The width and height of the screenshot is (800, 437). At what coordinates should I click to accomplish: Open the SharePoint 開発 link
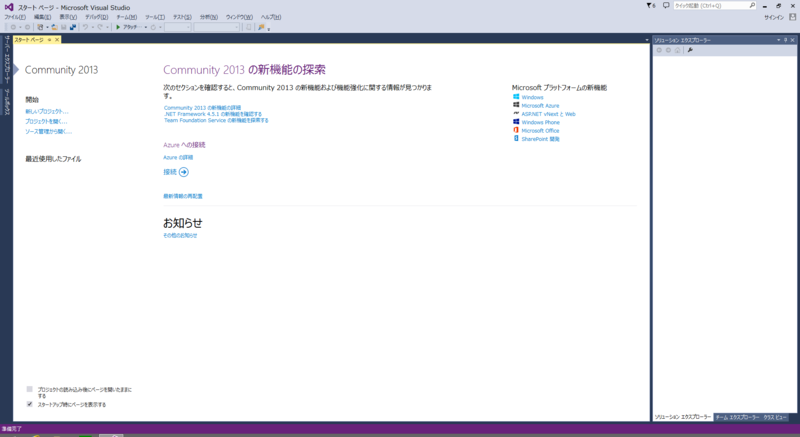pyautogui.click(x=540, y=139)
